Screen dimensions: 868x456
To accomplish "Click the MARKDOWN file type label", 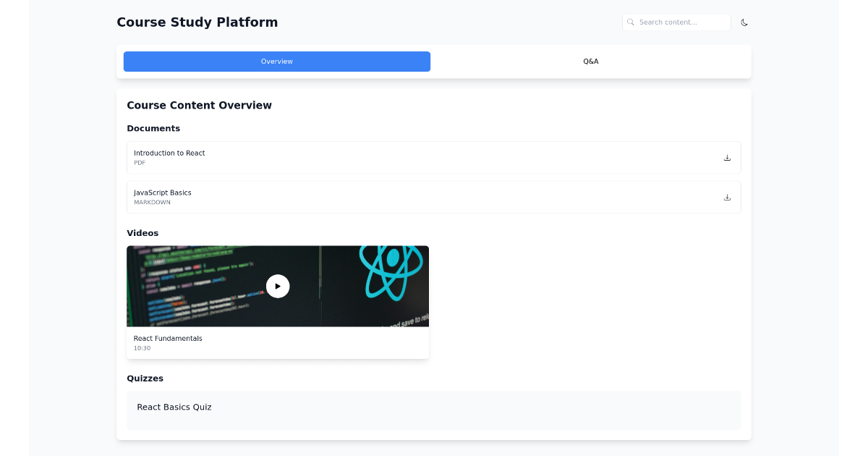I will coord(153,203).
